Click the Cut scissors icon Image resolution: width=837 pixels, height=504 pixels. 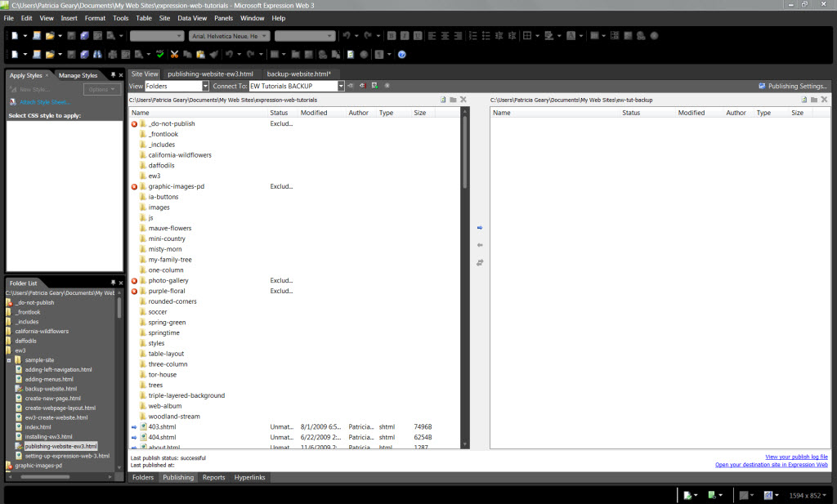pos(174,55)
